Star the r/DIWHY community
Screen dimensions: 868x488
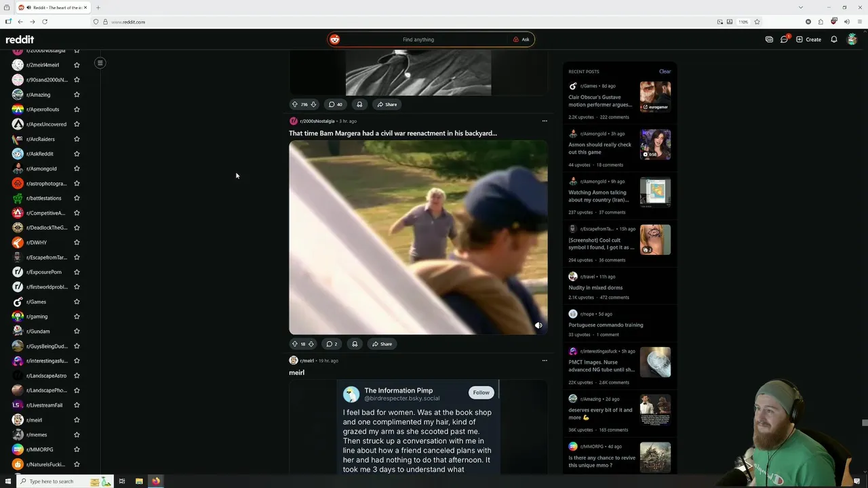click(x=77, y=243)
